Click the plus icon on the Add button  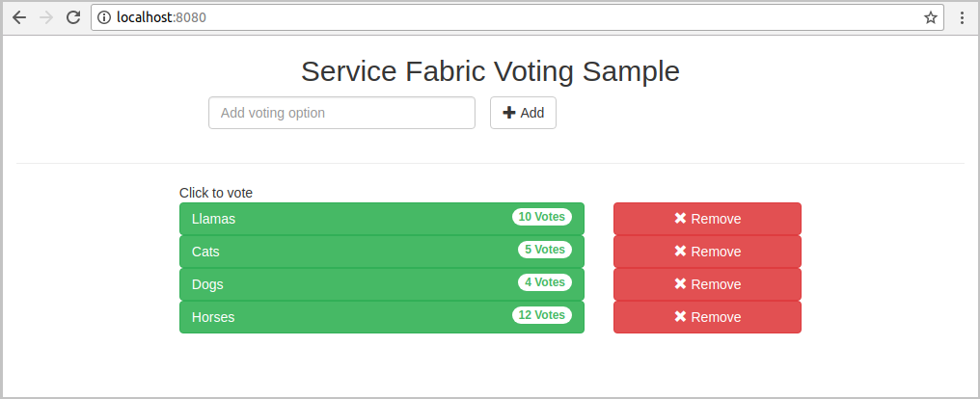509,113
